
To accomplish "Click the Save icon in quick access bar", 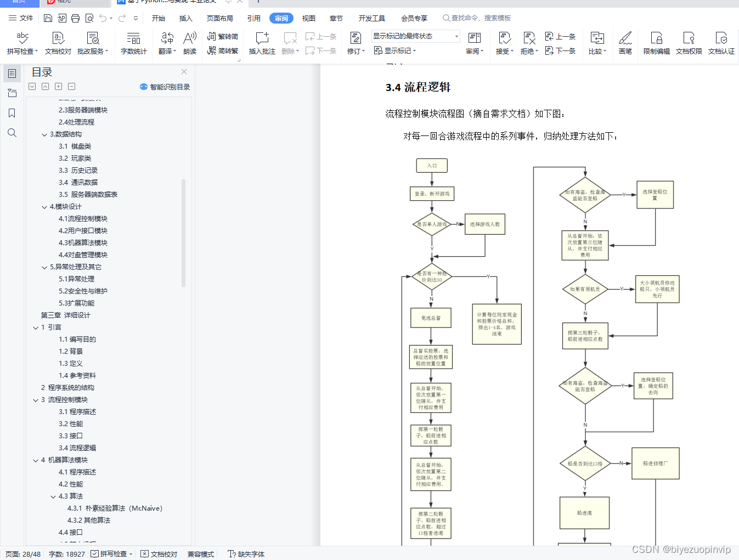I will pos(48,18).
